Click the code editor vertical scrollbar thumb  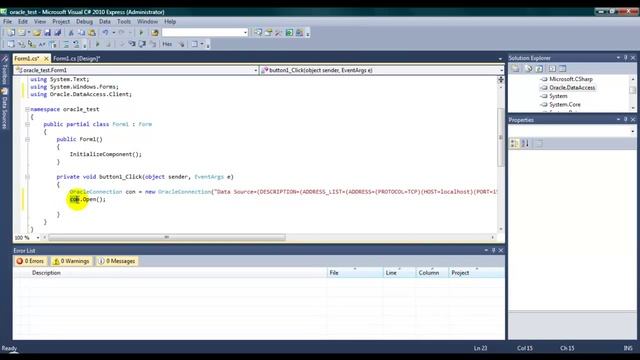[x=501, y=138]
